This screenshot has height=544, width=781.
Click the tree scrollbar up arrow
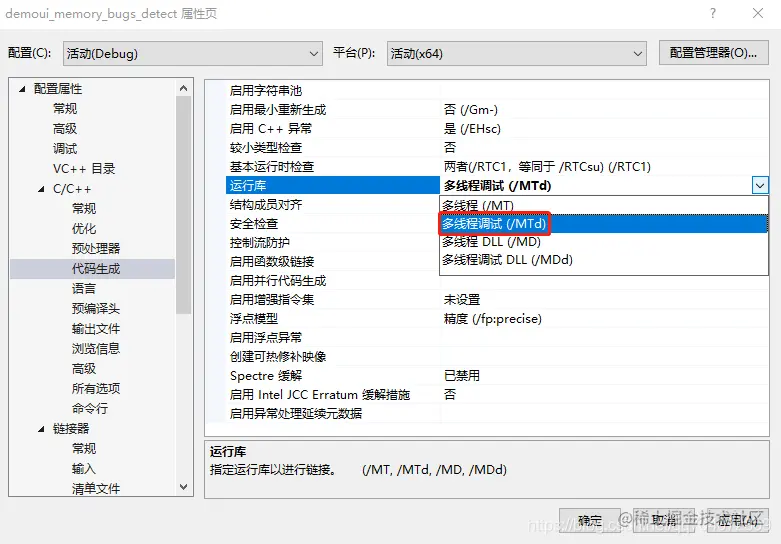click(183, 88)
